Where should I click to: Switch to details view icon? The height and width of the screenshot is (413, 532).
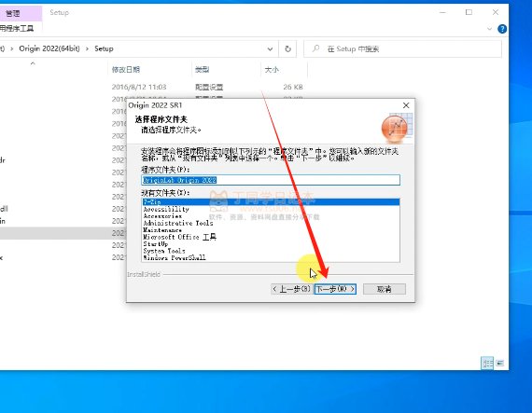[x=487, y=364]
